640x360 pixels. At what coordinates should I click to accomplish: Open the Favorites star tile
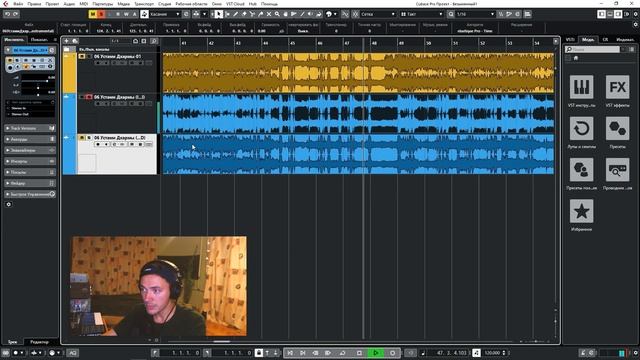[581, 211]
